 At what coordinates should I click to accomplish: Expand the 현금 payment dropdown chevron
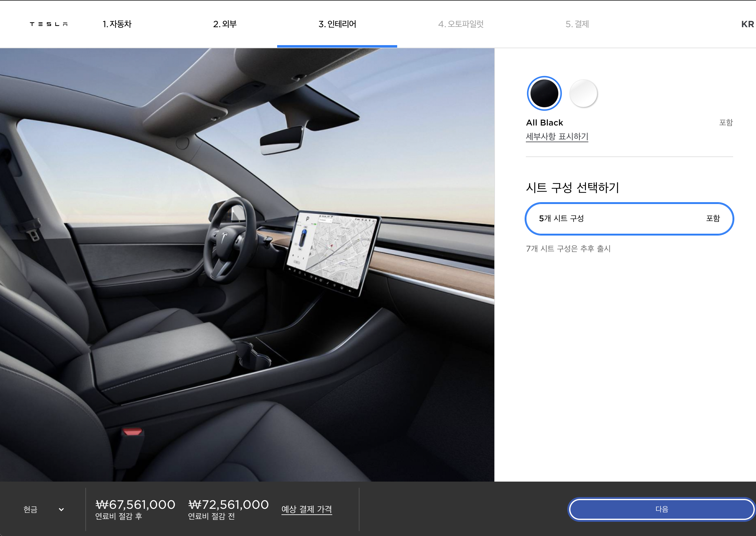62,509
